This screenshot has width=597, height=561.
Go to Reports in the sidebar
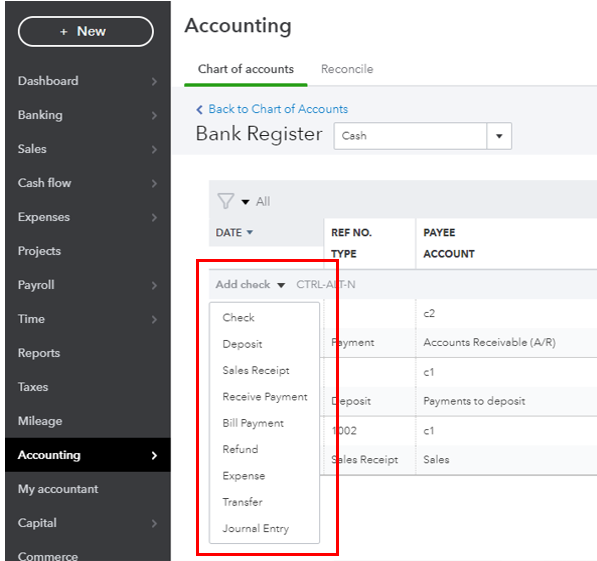39,353
